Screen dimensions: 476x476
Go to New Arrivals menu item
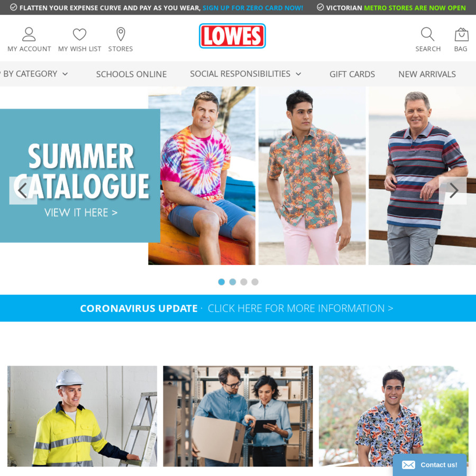pyautogui.click(x=427, y=74)
